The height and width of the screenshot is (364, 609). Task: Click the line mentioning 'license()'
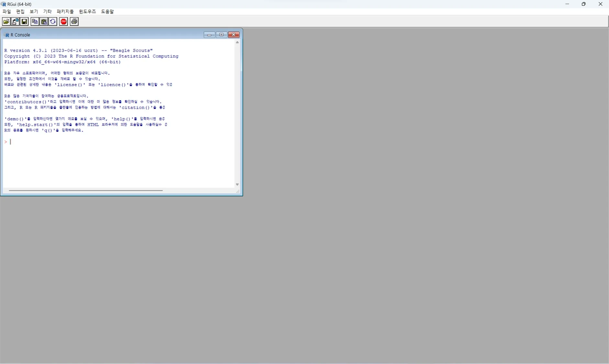pos(88,85)
